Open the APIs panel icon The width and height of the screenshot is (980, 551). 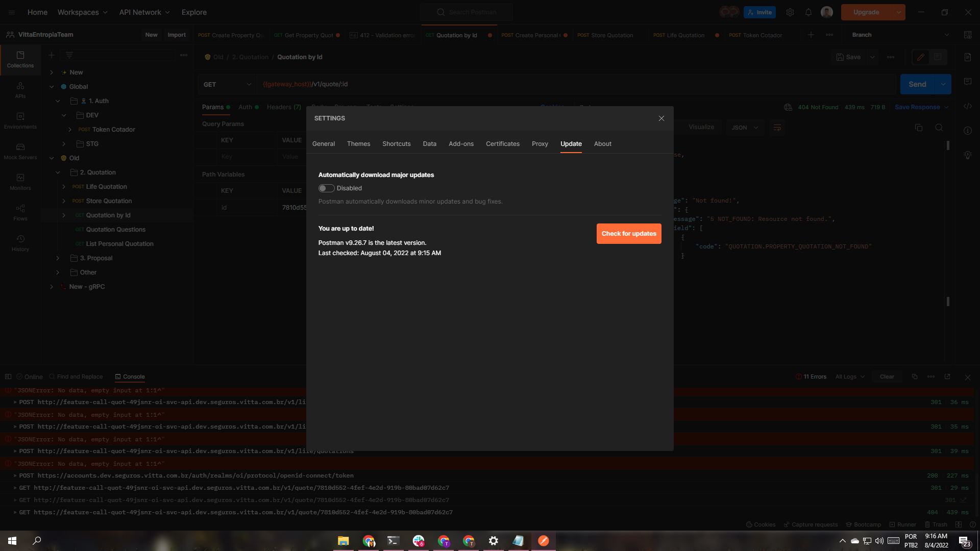pos(20,90)
